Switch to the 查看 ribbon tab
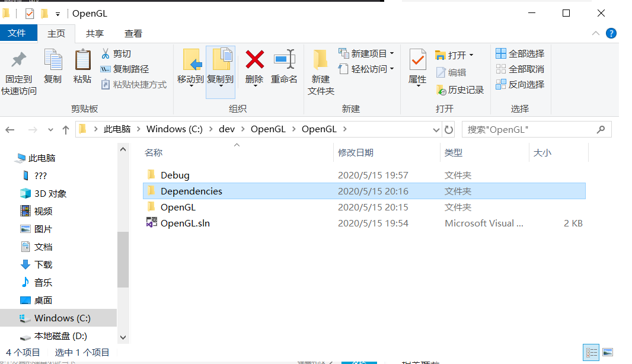This screenshot has height=364, width=632. pyautogui.click(x=133, y=33)
